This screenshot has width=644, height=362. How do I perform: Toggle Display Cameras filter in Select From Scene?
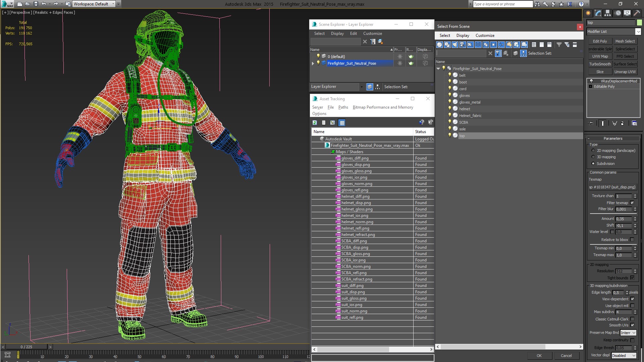pos(463,45)
